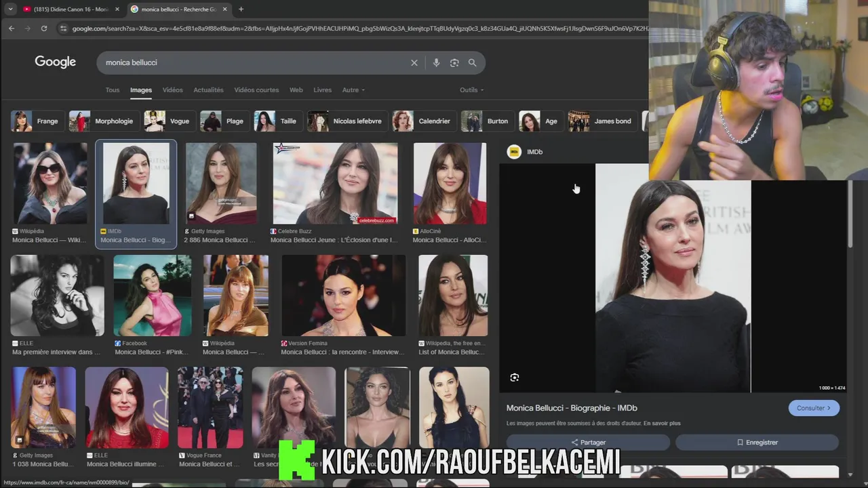Open the List of Monica Bellucci Wikipedia thumbnail
The image size is (868, 488).
[x=453, y=296]
